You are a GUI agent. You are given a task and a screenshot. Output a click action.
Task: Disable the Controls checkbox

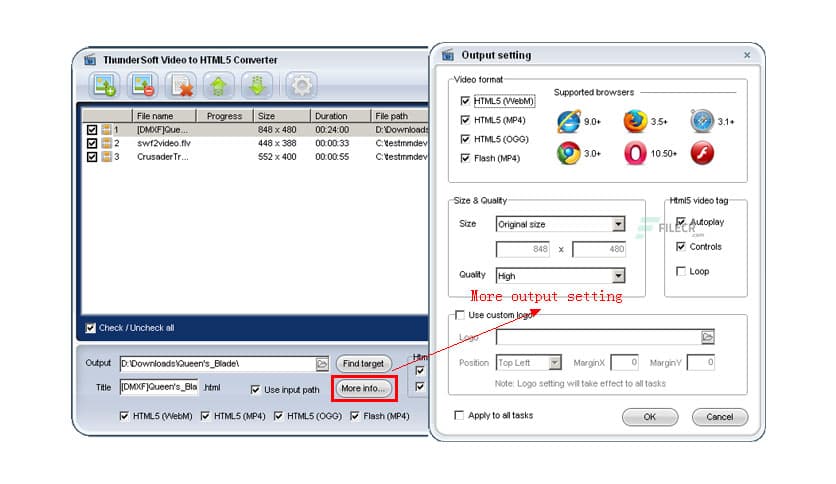pyautogui.click(x=681, y=246)
